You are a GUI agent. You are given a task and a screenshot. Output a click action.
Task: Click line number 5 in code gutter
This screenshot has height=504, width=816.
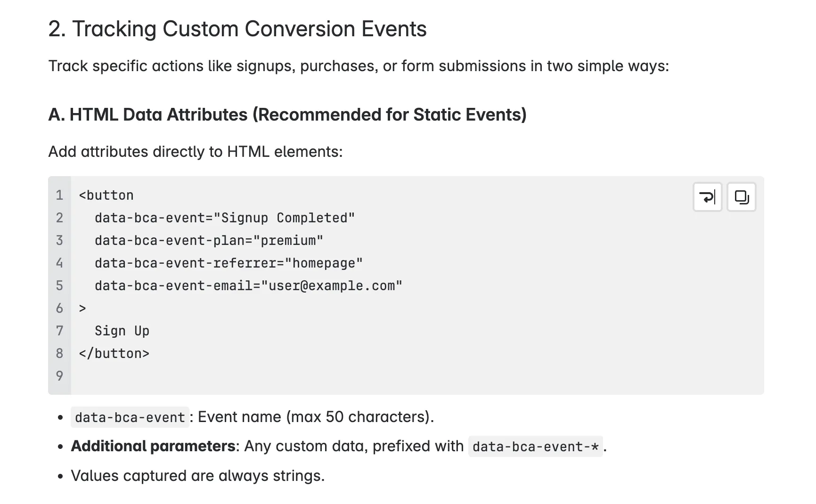[x=59, y=285]
